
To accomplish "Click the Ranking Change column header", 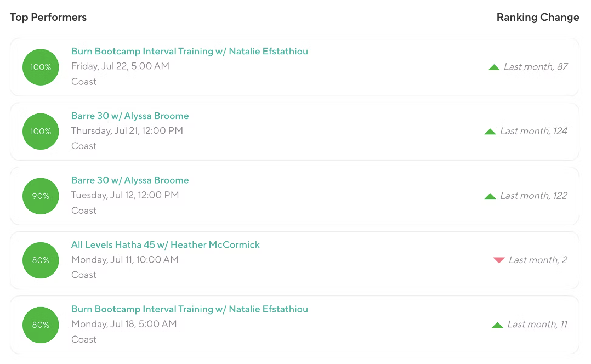I will click(x=537, y=18).
